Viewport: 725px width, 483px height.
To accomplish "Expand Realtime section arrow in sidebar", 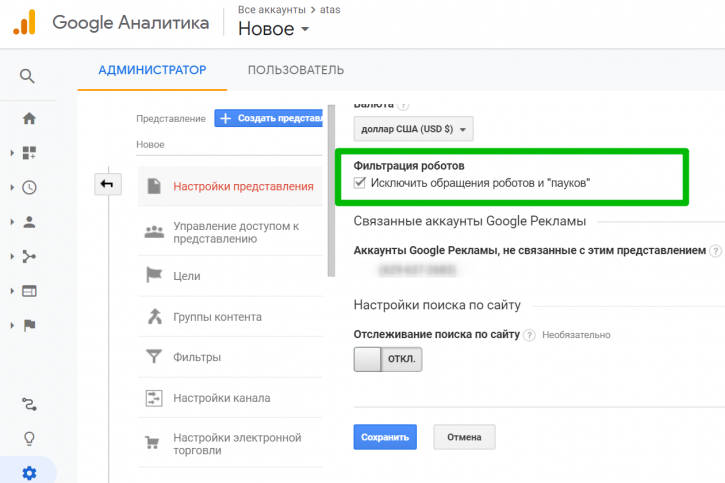I will click(x=12, y=187).
